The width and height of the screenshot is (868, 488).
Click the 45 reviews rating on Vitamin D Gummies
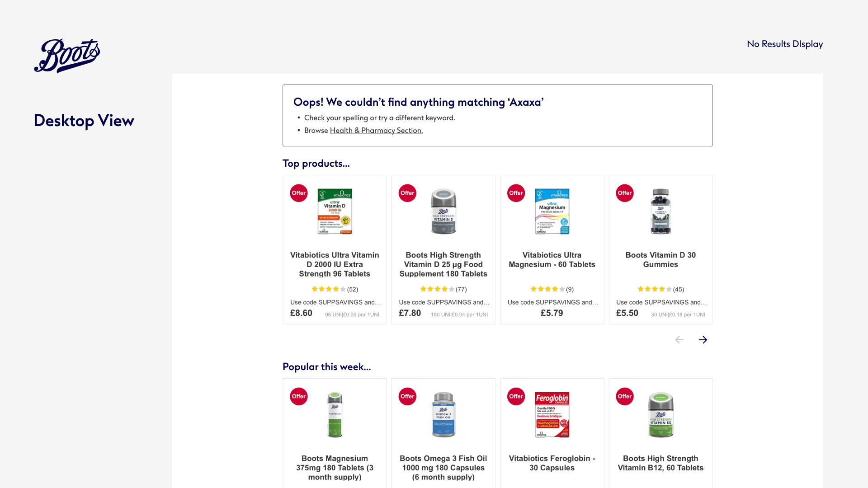click(660, 289)
